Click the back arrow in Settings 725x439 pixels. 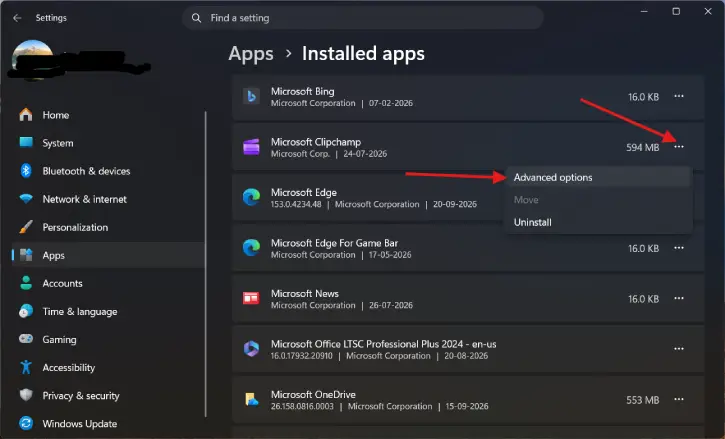17,18
